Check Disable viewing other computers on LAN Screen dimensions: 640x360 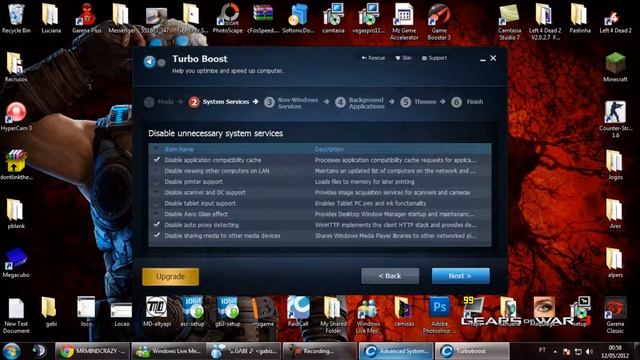(x=157, y=171)
